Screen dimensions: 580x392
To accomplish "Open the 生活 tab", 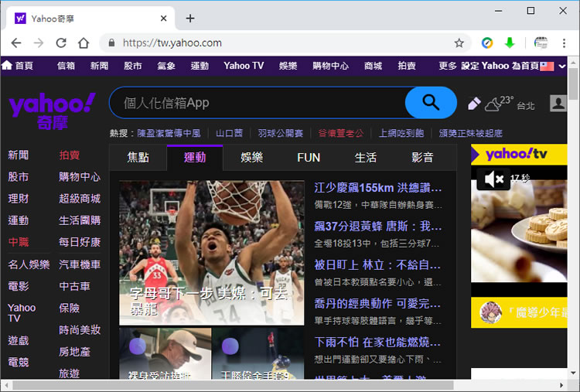I will coord(366,158).
